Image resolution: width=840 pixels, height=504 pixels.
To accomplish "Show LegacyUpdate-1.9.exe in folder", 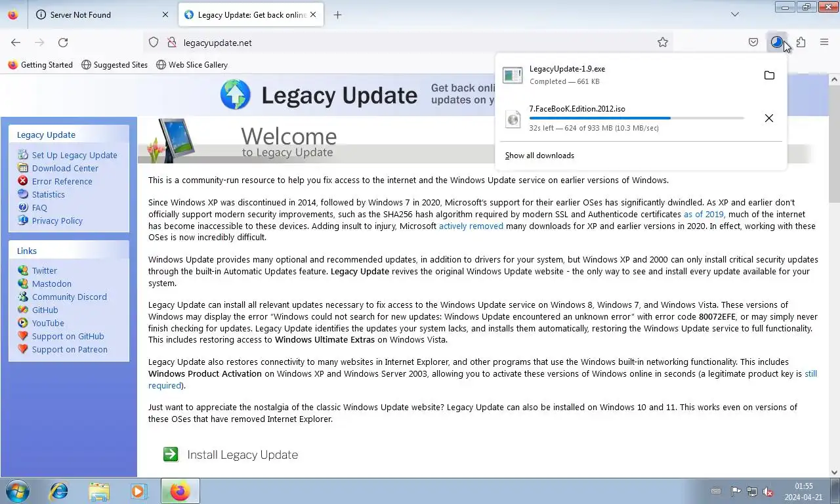I will [x=769, y=75].
